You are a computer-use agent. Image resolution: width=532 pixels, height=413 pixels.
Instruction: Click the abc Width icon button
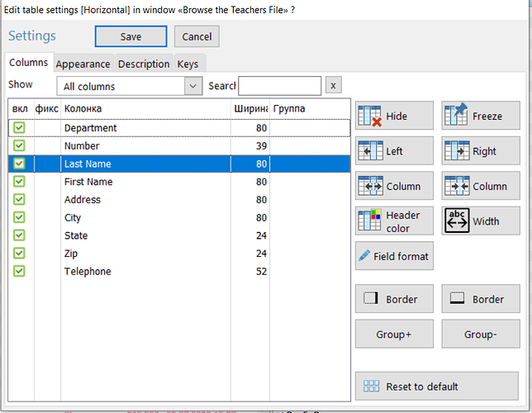coord(481,221)
